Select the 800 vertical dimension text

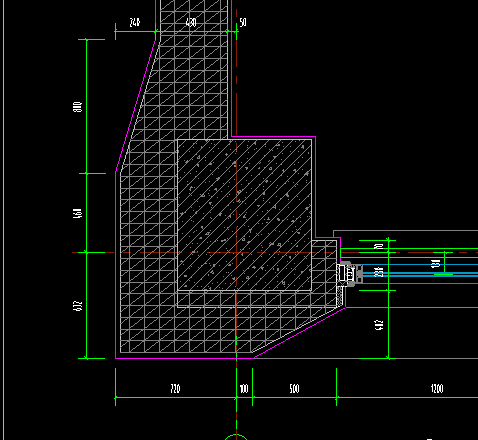tap(77, 107)
